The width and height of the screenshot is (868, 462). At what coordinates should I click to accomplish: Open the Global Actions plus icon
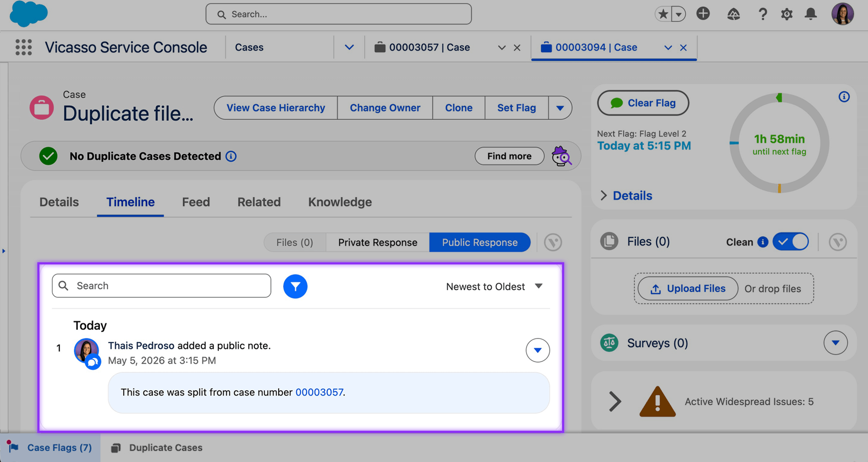(x=703, y=14)
